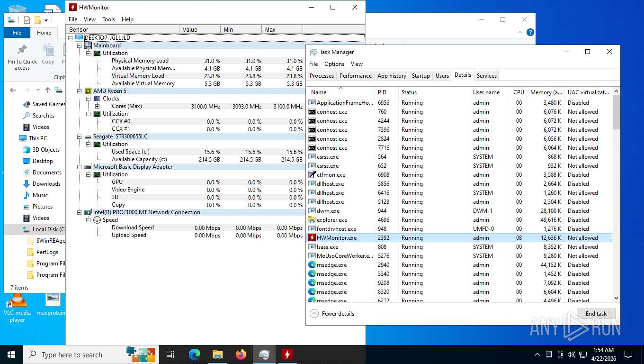Open the View menu in HWMonitor
The height and width of the screenshot is (364, 644).
point(89,19)
